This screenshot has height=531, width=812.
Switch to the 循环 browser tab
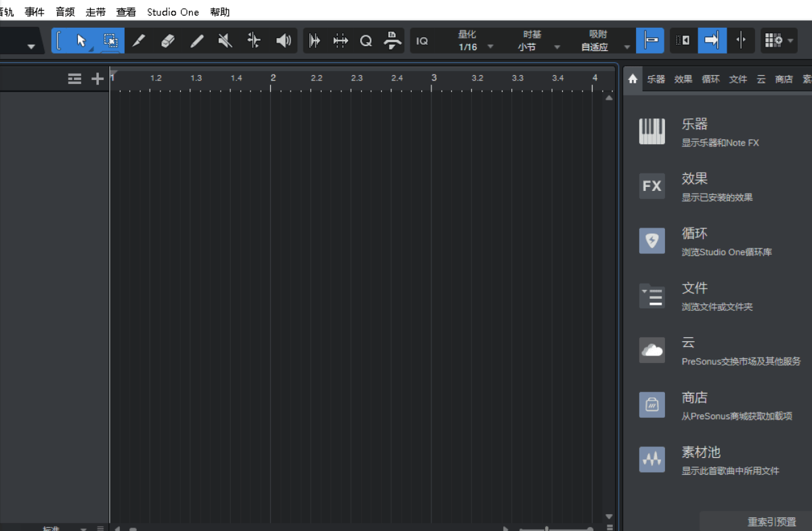point(710,79)
